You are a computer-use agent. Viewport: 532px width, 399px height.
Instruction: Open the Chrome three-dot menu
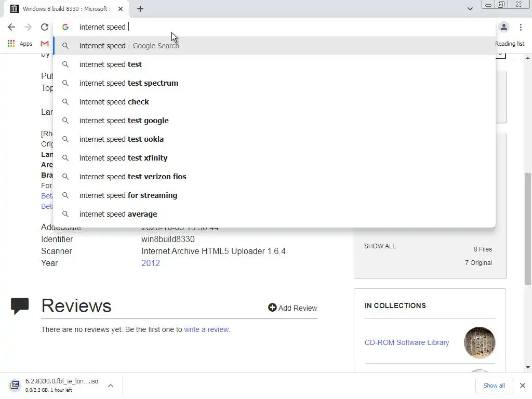pos(521,27)
